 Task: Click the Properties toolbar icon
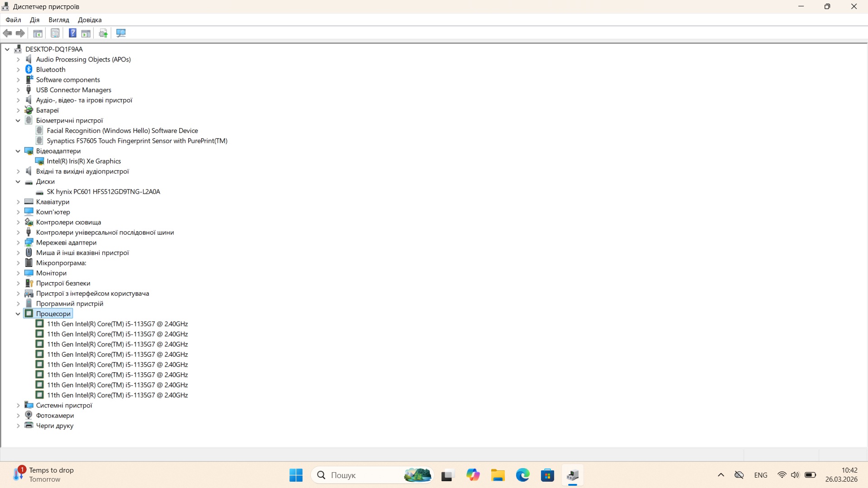pos(55,33)
